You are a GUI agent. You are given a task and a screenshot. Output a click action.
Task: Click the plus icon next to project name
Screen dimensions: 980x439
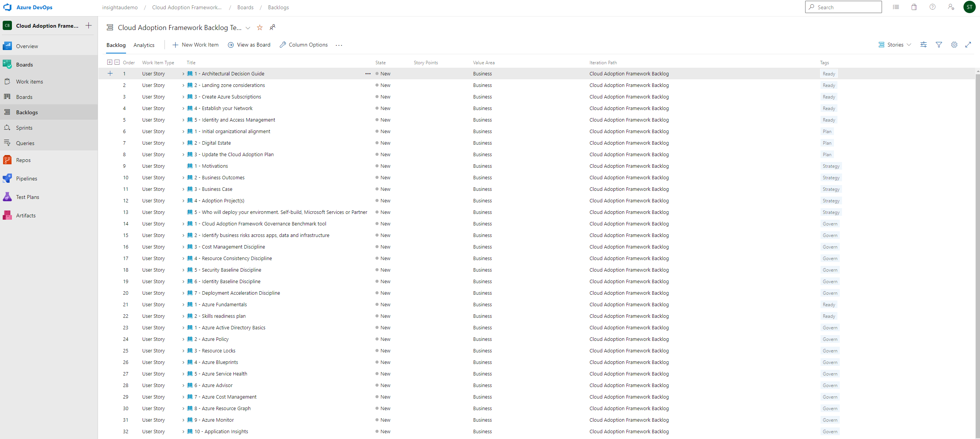[x=88, y=26]
